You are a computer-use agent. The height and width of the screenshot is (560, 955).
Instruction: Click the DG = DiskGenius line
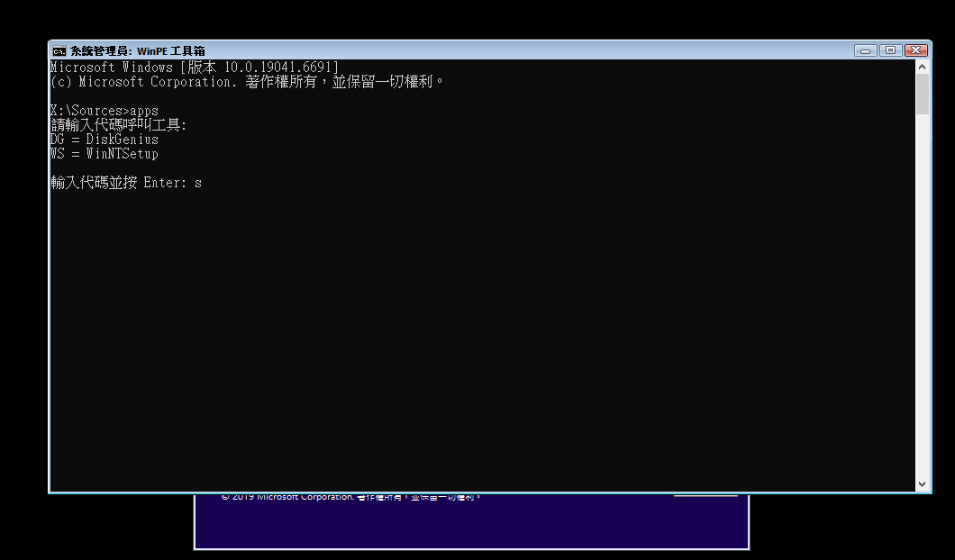tap(105, 140)
